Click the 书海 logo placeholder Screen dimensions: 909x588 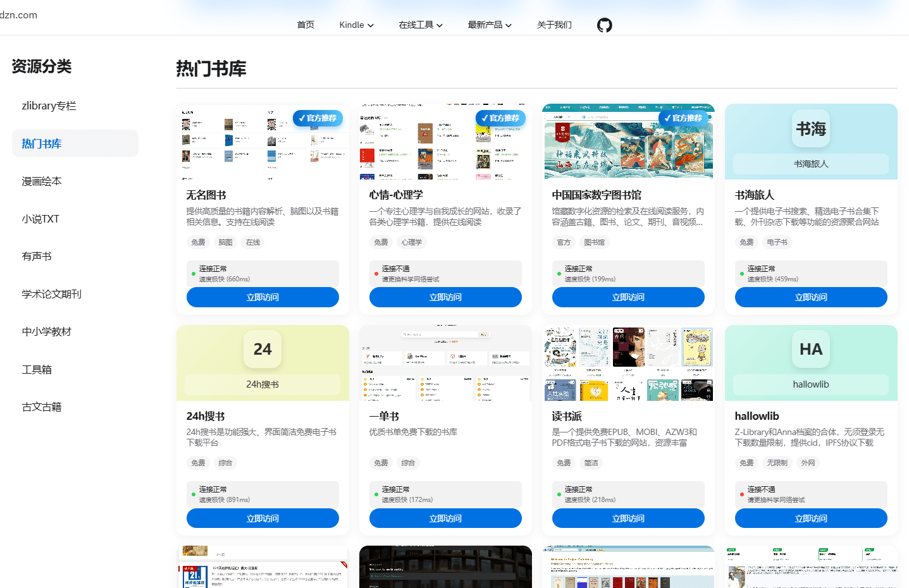(810, 129)
